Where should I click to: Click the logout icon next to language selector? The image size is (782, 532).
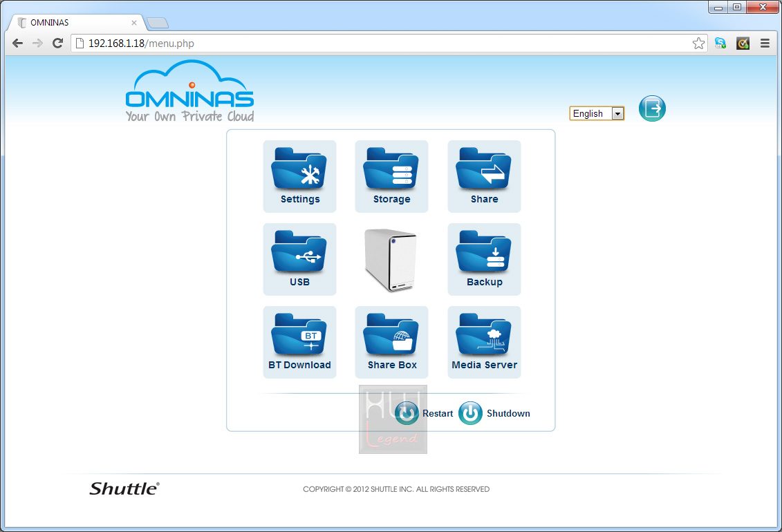(652, 108)
